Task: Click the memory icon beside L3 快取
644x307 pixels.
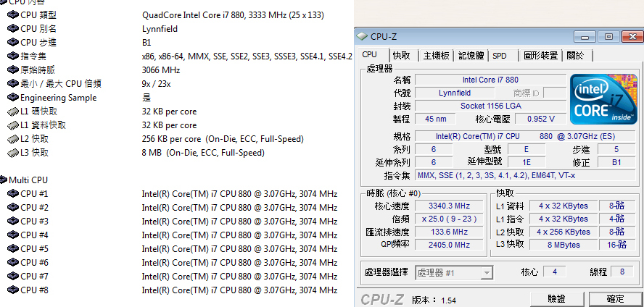Action: pos(13,153)
